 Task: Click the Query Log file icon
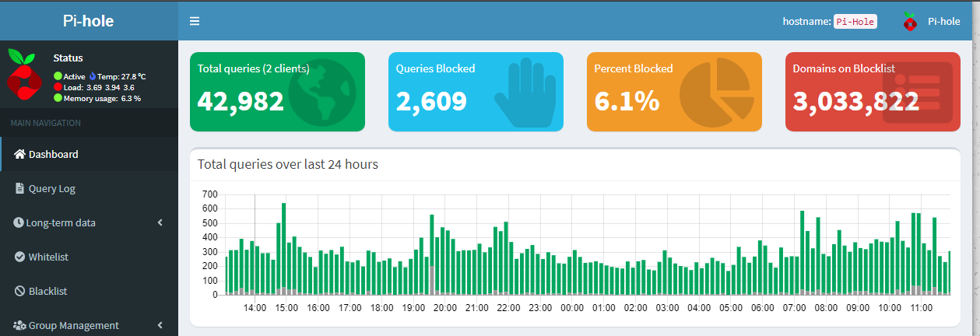coord(20,188)
